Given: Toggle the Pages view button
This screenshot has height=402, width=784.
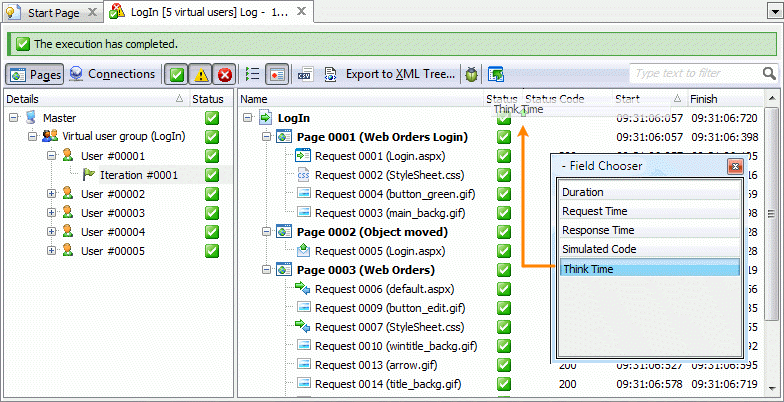Looking at the screenshot, I should [x=35, y=74].
